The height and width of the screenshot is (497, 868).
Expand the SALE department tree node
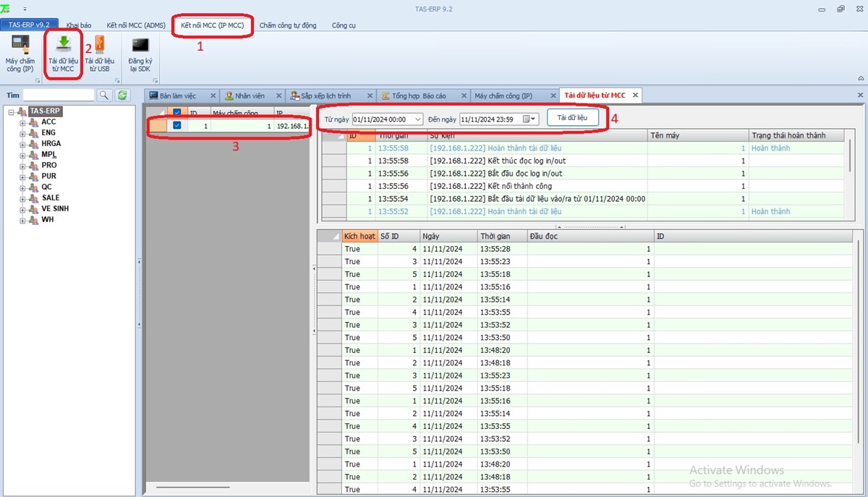point(22,198)
